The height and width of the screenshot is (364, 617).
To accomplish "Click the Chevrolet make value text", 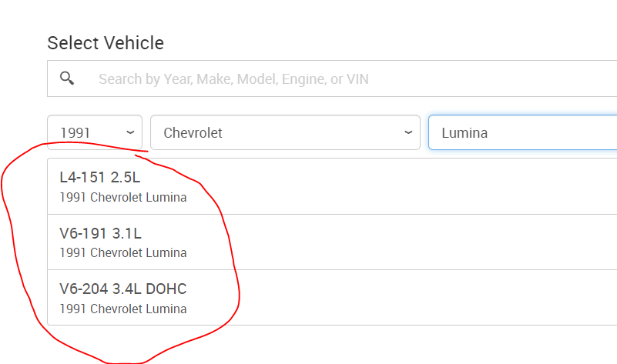I will pyautogui.click(x=193, y=133).
